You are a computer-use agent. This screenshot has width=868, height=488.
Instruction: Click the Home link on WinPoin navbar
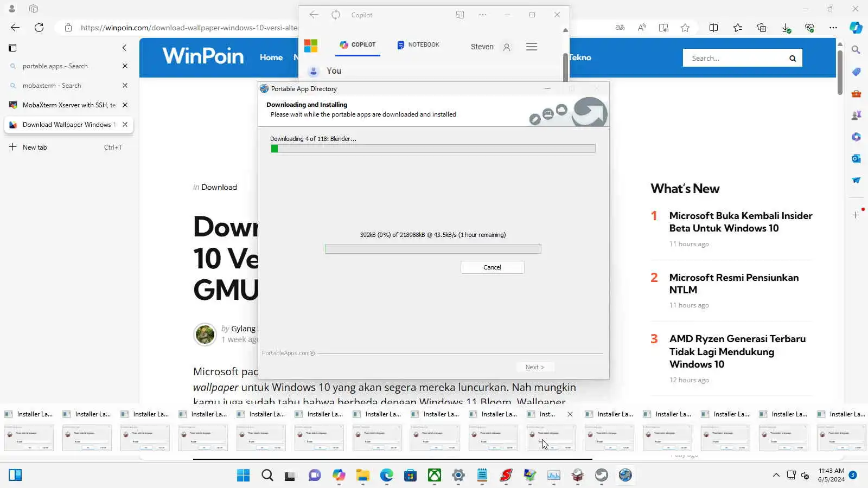271,57
